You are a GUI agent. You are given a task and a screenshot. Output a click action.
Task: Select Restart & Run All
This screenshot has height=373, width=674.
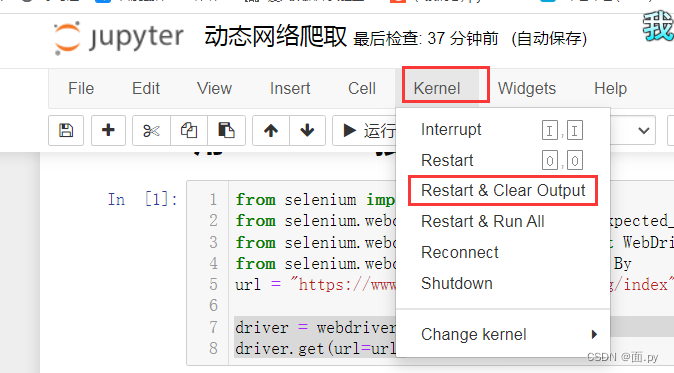[503, 221]
